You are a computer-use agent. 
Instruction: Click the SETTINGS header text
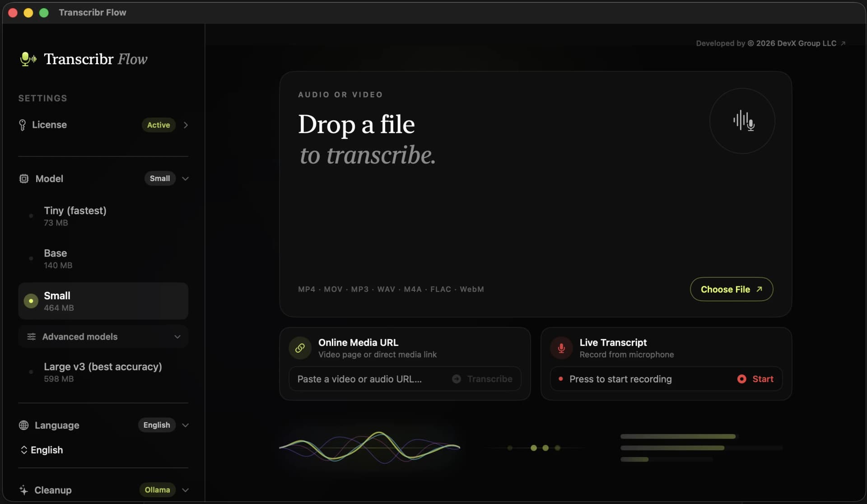42,98
